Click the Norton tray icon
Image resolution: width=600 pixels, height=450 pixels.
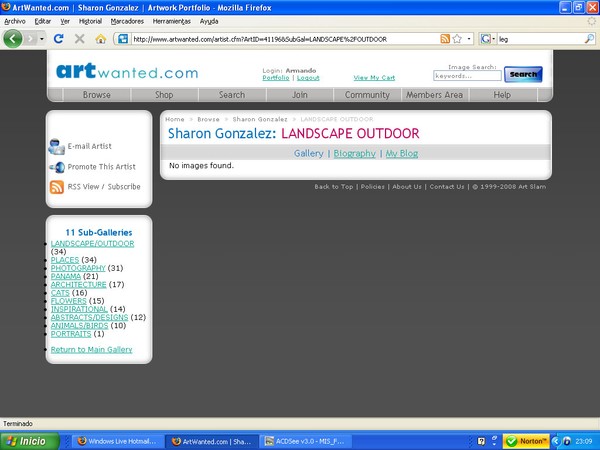click(x=526, y=441)
